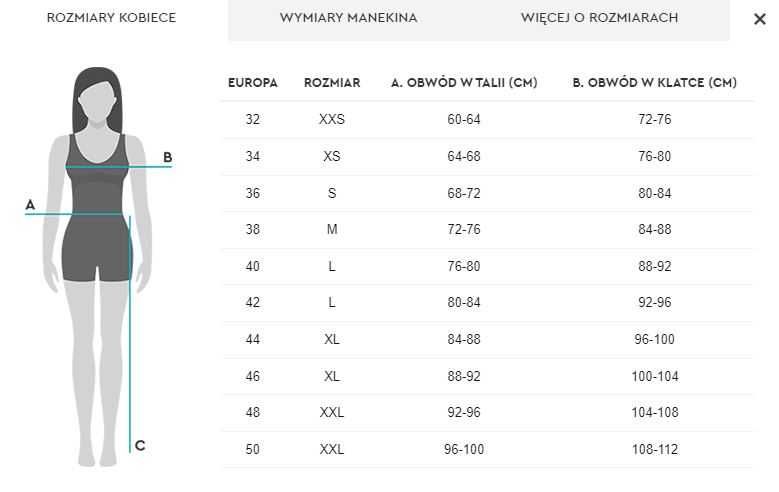Click the chest value 104-108
This screenshot has height=492, width=779.
click(654, 413)
